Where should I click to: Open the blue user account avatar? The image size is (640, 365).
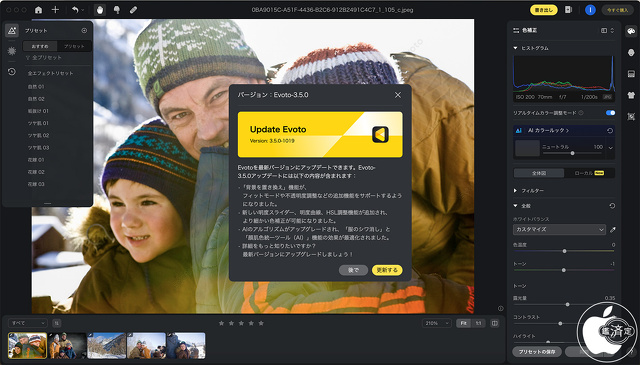(x=590, y=10)
